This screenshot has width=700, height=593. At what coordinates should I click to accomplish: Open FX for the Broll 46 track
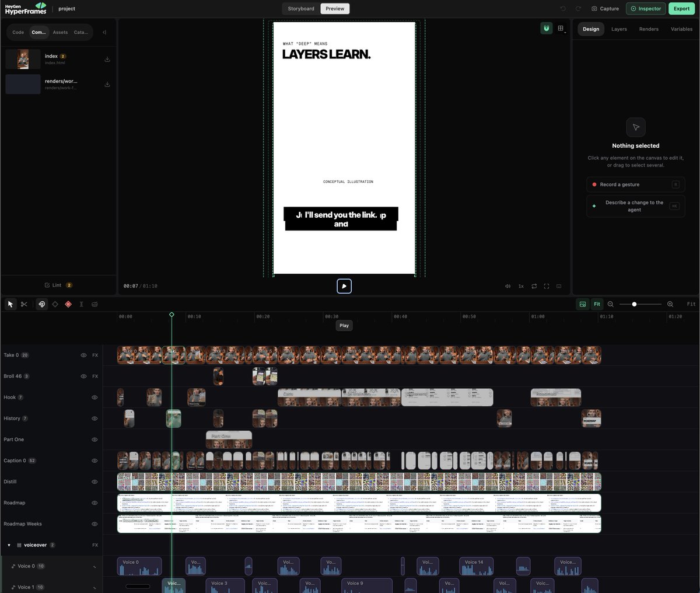point(95,376)
